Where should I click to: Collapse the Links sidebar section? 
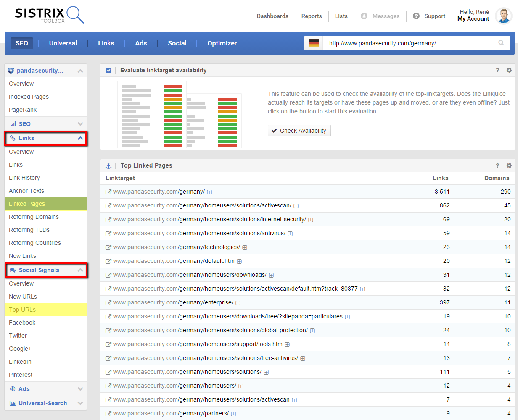point(80,138)
